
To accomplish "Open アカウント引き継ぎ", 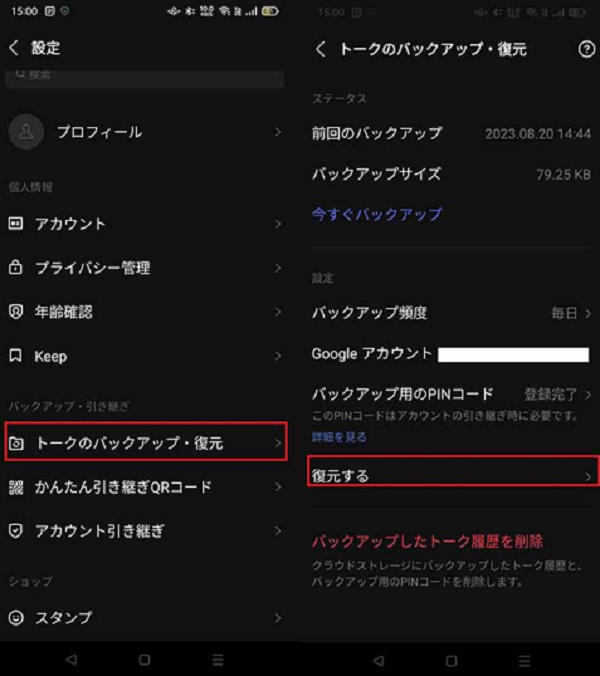I will (x=144, y=531).
